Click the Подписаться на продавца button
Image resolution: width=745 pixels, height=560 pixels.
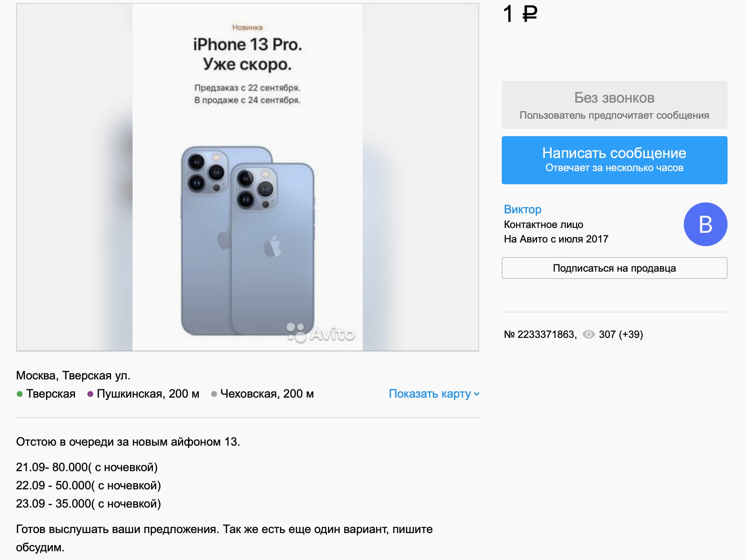614,268
